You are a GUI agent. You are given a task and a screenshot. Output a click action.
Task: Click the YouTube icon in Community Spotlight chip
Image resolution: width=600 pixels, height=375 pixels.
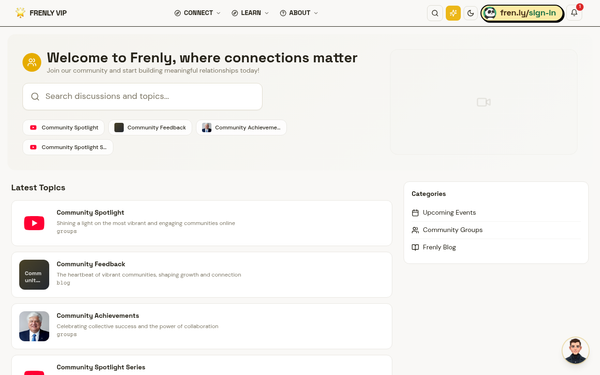click(33, 127)
